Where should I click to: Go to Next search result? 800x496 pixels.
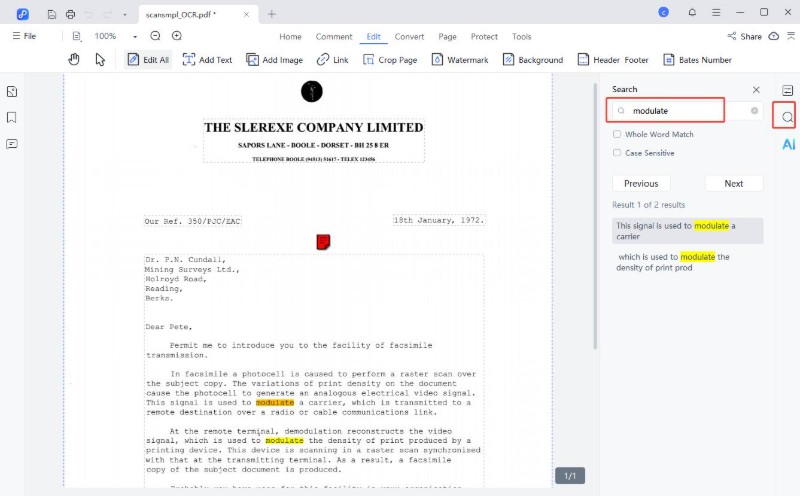point(734,184)
